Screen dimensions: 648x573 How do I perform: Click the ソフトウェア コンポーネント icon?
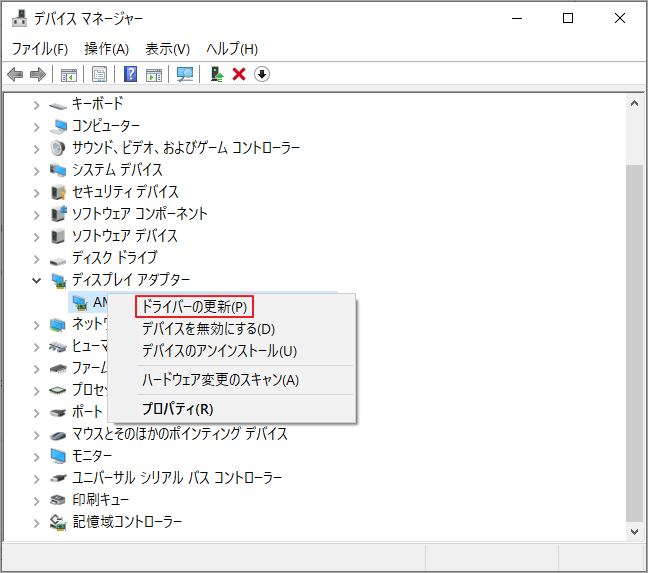[x=58, y=214]
